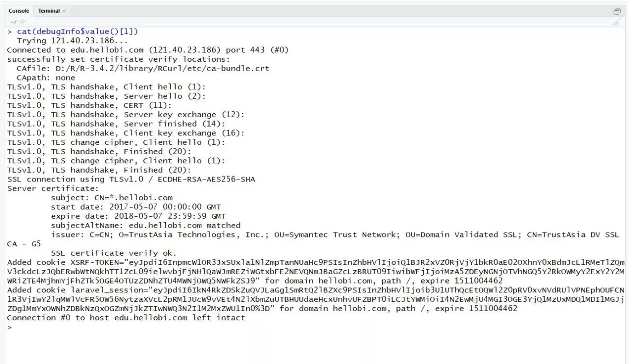Click the Added cookie XSRF-TOKEN text

[x=65, y=262]
